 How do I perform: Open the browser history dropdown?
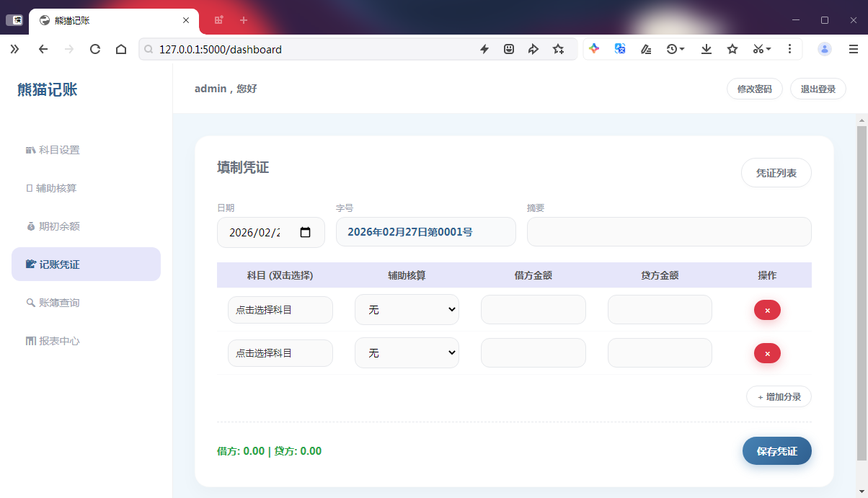pyautogui.click(x=676, y=49)
